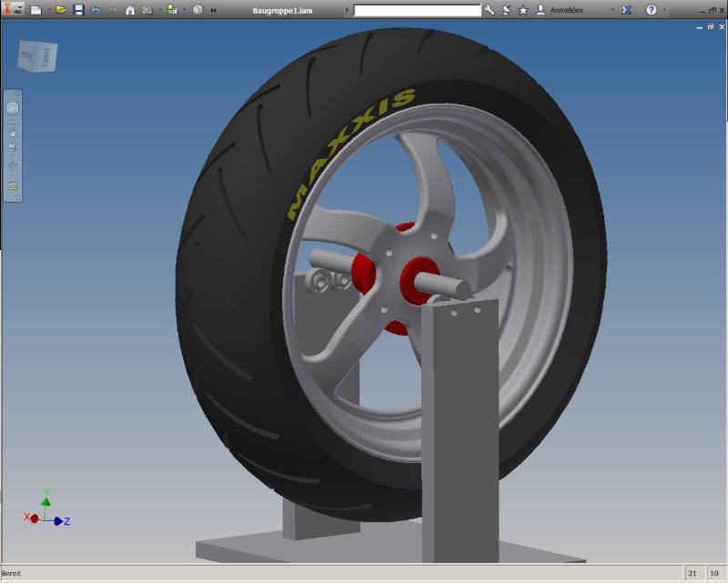The image size is (728, 583).
Task: Expand the navigation wheel dropdown arrow
Action: (x=13, y=120)
